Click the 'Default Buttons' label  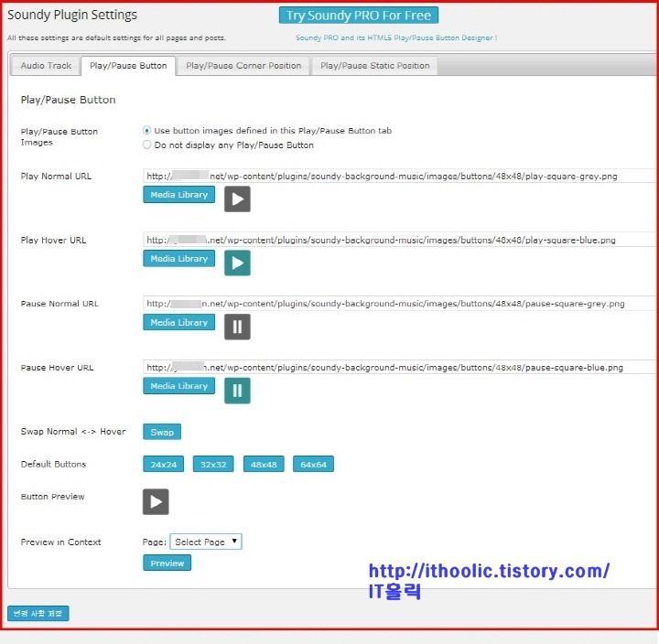[x=53, y=464]
